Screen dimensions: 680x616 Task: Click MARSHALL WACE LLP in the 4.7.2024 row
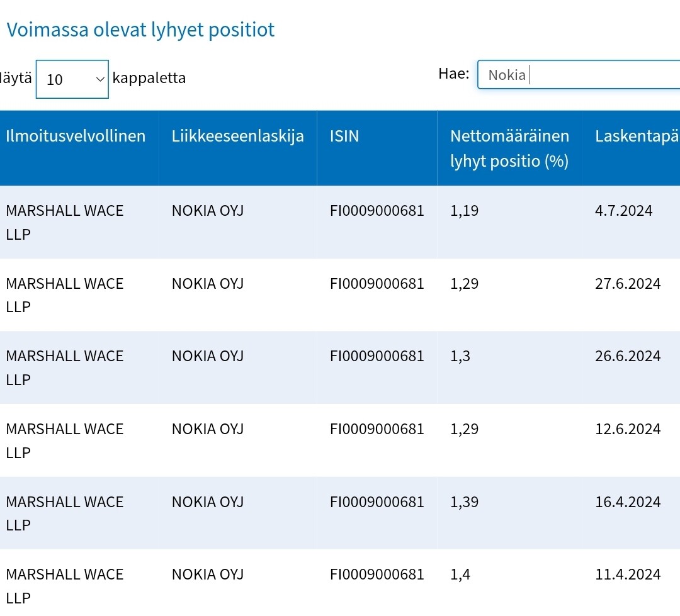(x=65, y=222)
